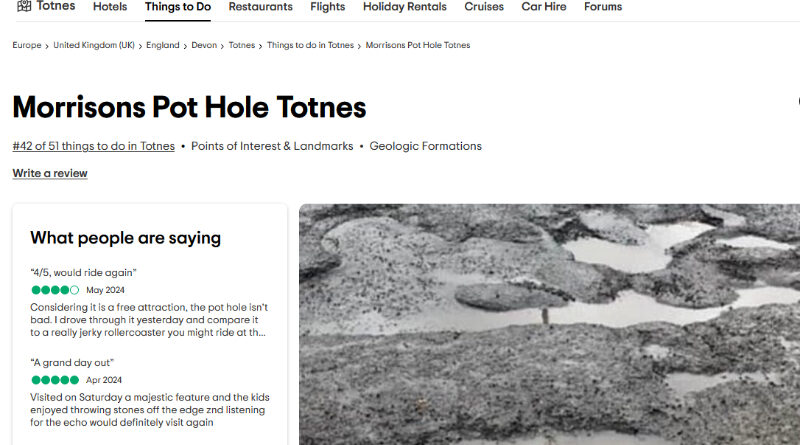The width and height of the screenshot is (800, 445).
Task: Select the Restaurants tab
Action: click(x=260, y=7)
